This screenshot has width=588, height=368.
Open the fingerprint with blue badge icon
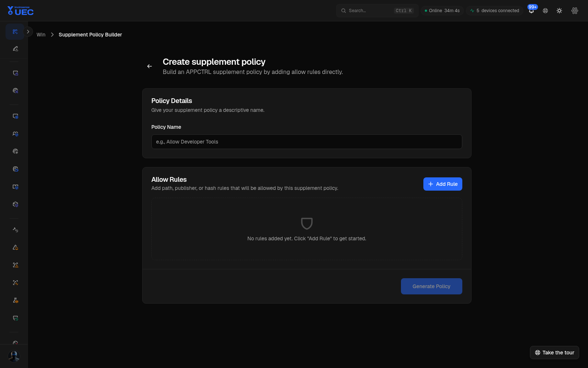pyautogui.click(x=15, y=91)
